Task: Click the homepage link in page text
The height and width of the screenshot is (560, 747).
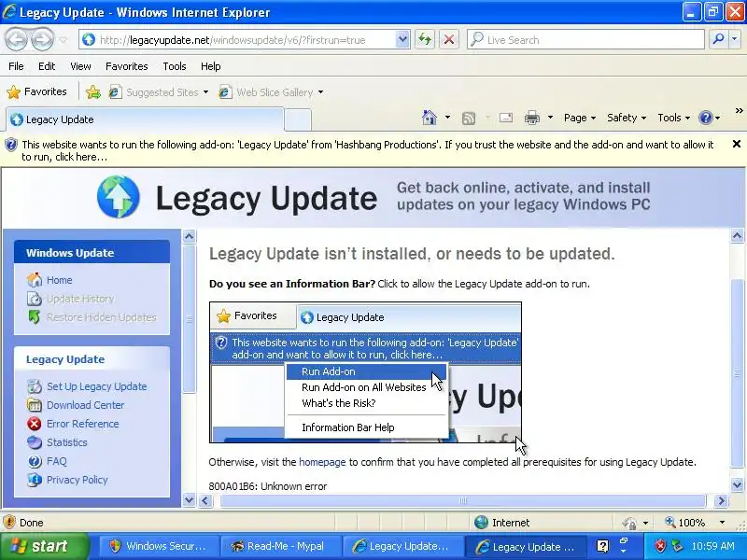Action: pos(322,462)
